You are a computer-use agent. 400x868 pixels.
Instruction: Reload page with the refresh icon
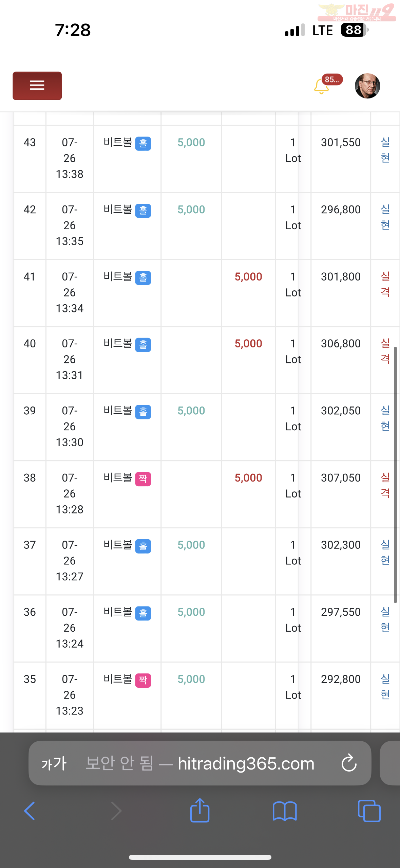[349, 763]
